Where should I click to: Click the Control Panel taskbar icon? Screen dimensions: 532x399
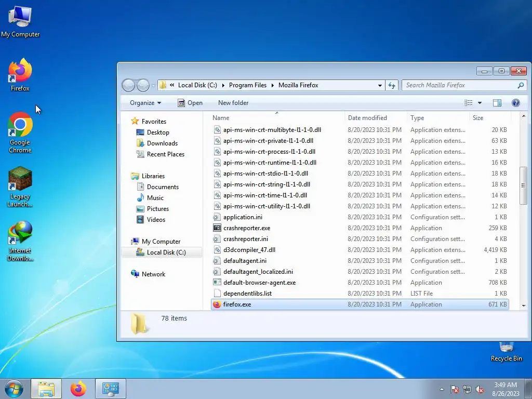tap(110, 389)
